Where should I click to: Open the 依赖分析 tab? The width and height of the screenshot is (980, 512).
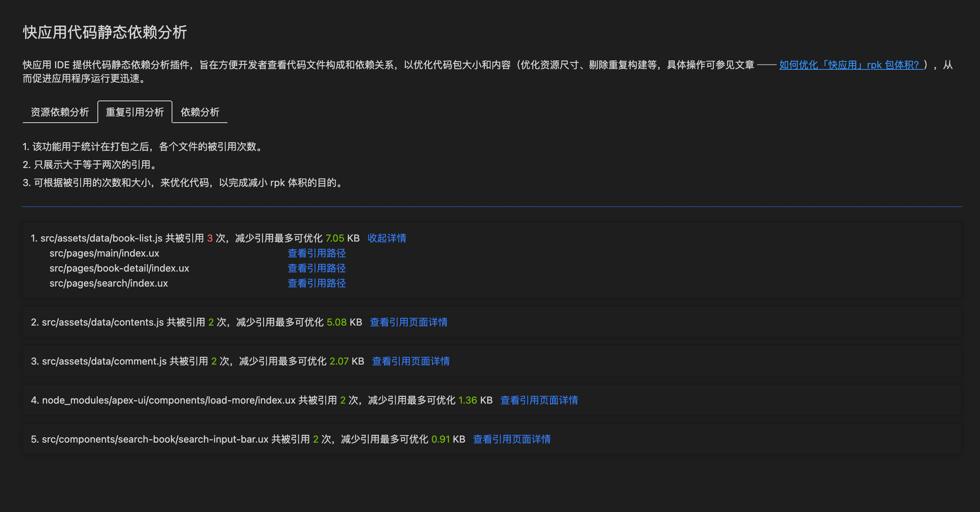[x=200, y=112]
